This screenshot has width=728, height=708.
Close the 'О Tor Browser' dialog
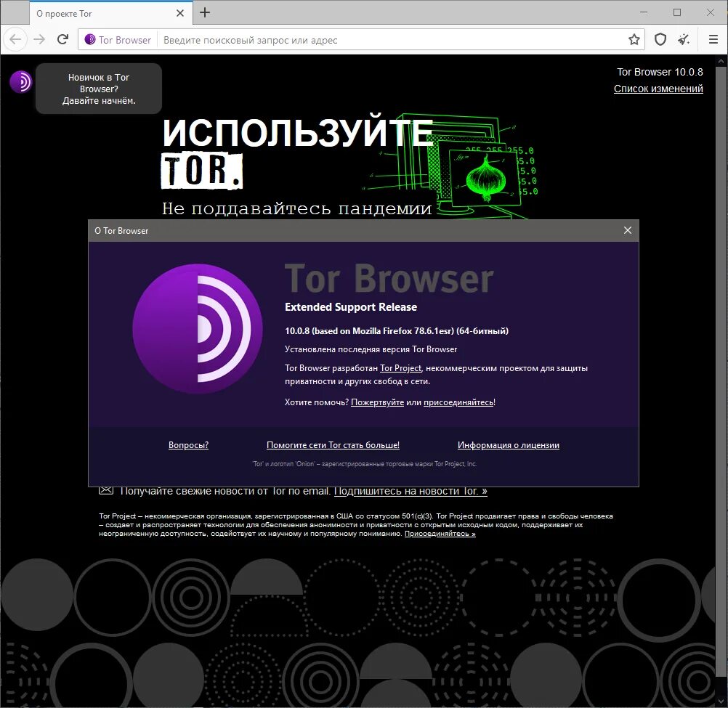tap(627, 230)
